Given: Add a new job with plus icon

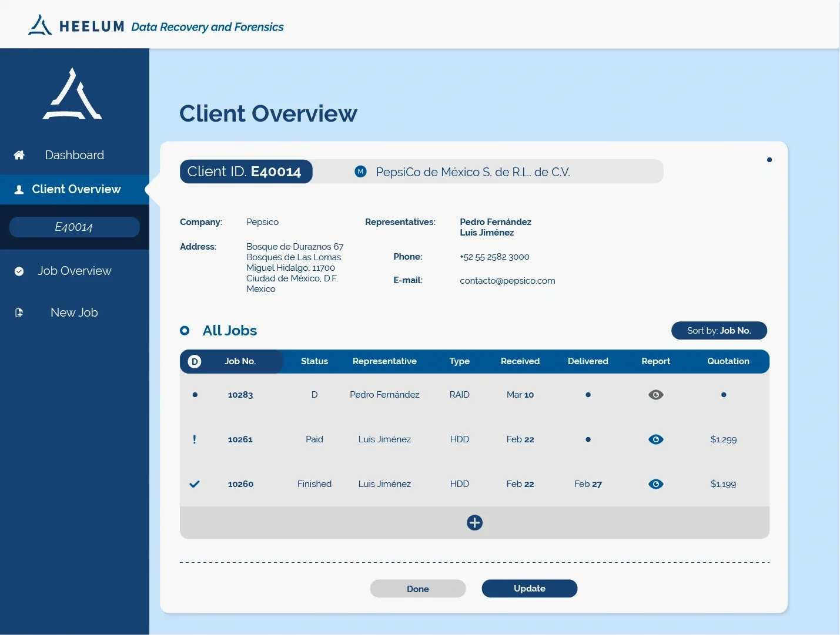Looking at the screenshot, I should pos(474,523).
